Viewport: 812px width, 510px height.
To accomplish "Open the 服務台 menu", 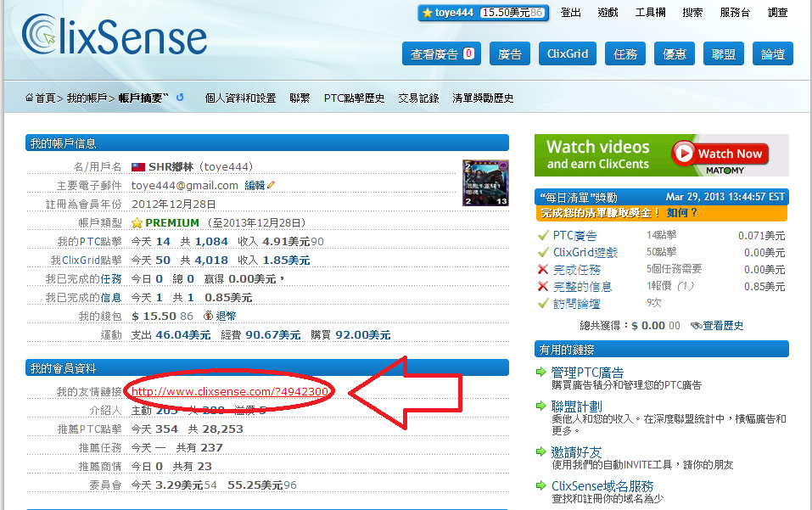I will pyautogui.click(x=735, y=13).
